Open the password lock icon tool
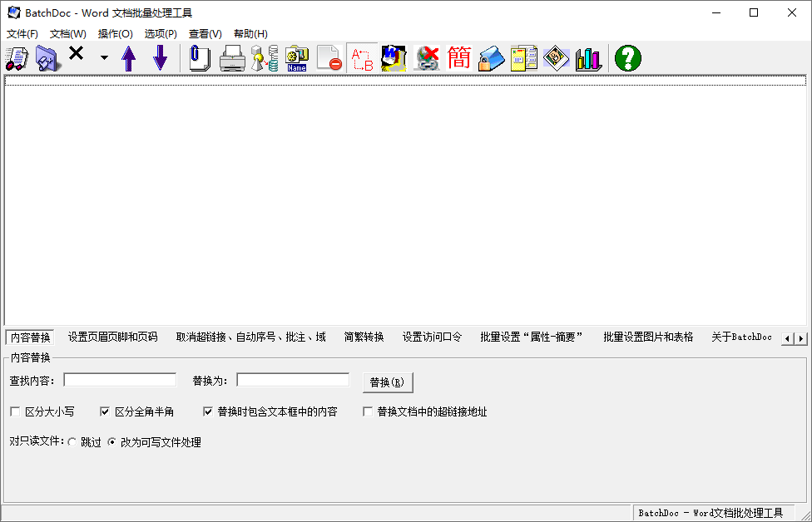The width and height of the screenshot is (812, 522). point(491,57)
